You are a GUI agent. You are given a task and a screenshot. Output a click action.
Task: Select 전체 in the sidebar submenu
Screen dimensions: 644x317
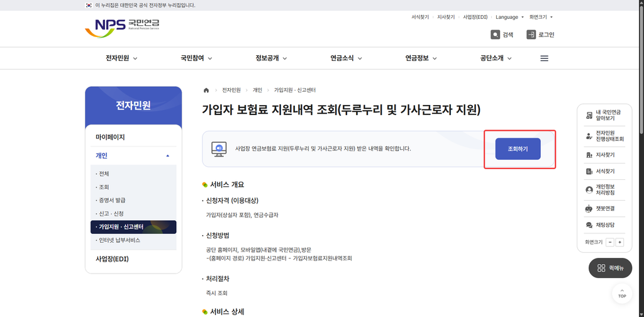(x=103, y=174)
